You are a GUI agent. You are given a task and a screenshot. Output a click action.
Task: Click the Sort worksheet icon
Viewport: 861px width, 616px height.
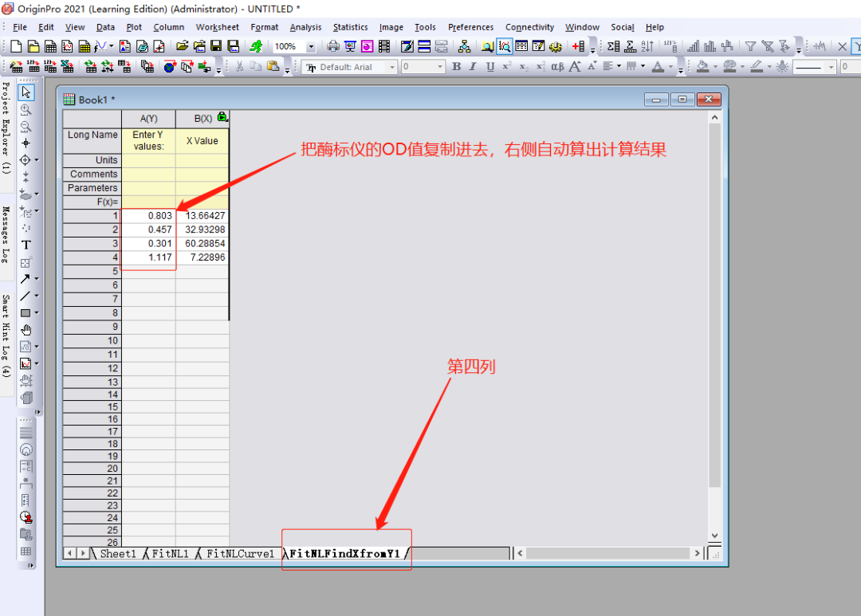click(x=648, y=47)
